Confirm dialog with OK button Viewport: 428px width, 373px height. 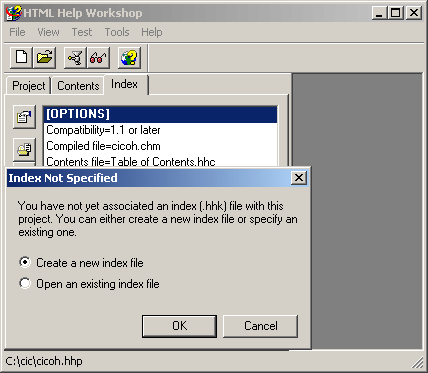pos(179,326)
